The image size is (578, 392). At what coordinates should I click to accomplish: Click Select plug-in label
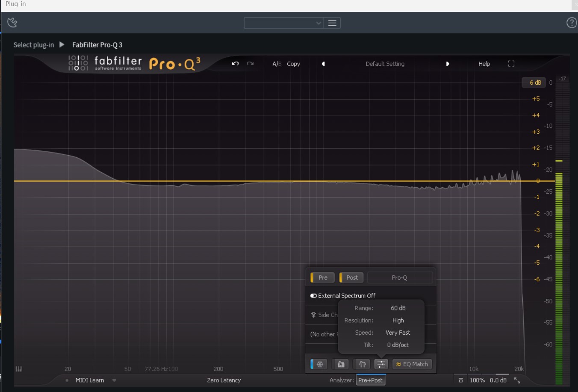(x=34, y=45)
